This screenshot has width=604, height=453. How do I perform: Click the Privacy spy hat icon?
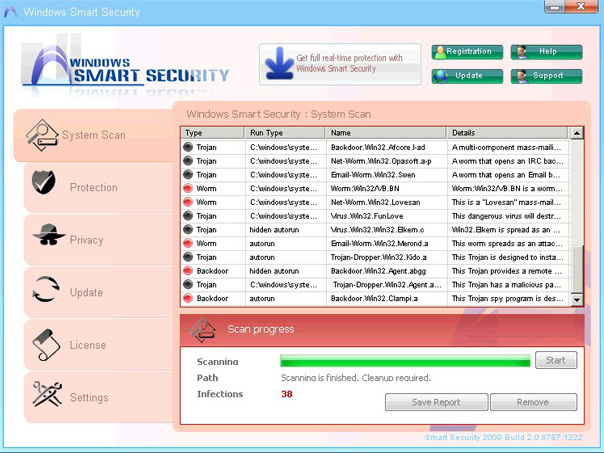[49, 234]
